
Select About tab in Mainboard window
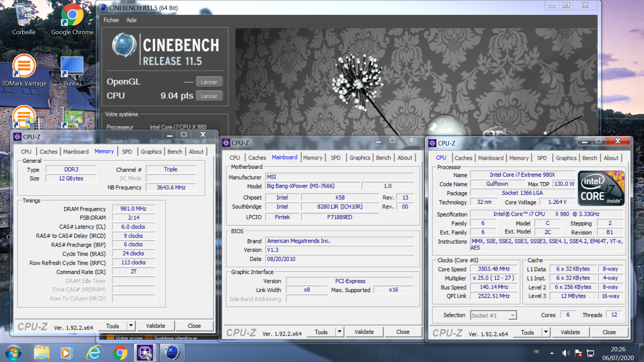coord(405,158)
